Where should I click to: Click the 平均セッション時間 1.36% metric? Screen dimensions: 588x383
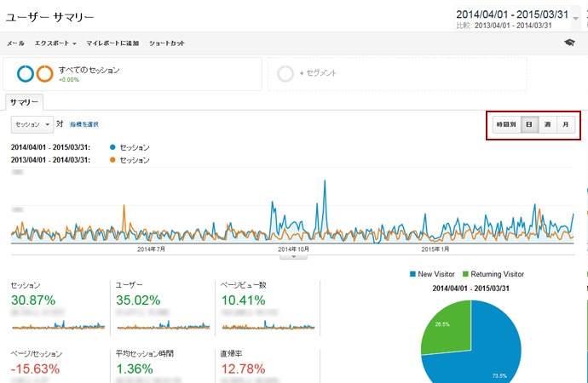pos(135,369)
